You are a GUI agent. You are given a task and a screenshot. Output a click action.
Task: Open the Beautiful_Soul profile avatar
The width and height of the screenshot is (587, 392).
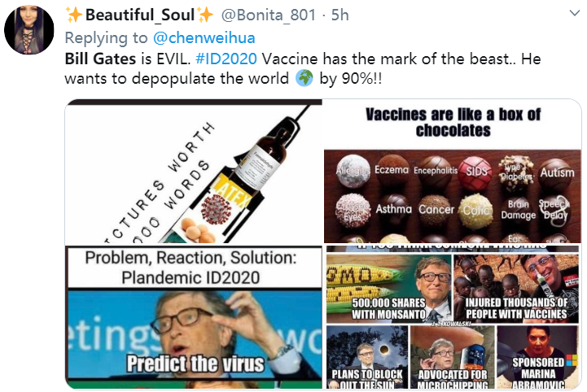point(28,30)
